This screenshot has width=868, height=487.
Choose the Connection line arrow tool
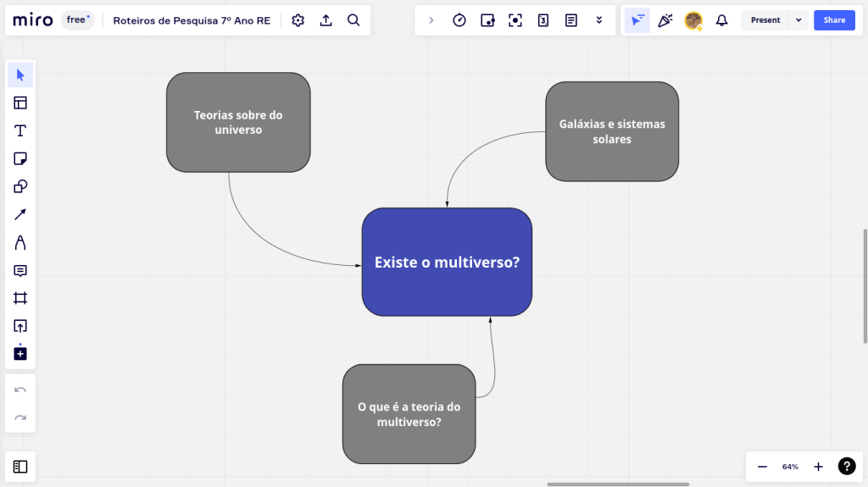click(20, 214)
